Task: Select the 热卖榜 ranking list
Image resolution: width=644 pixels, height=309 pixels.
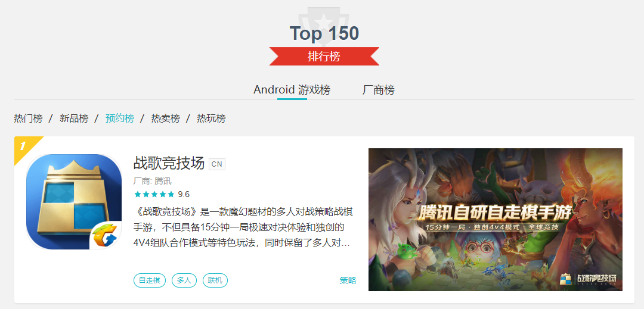Action: (x=166, y=118)
